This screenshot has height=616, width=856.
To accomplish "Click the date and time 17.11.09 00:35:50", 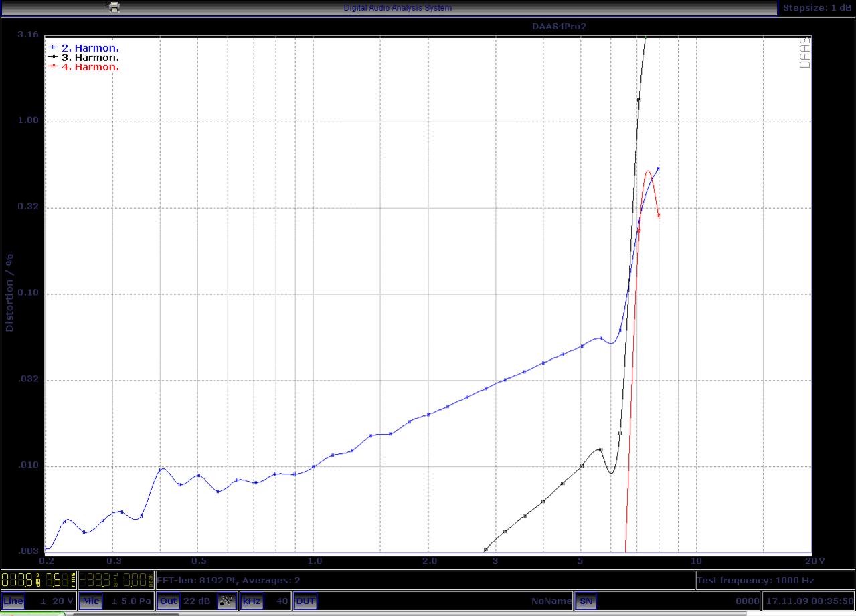I will point(810,601).
